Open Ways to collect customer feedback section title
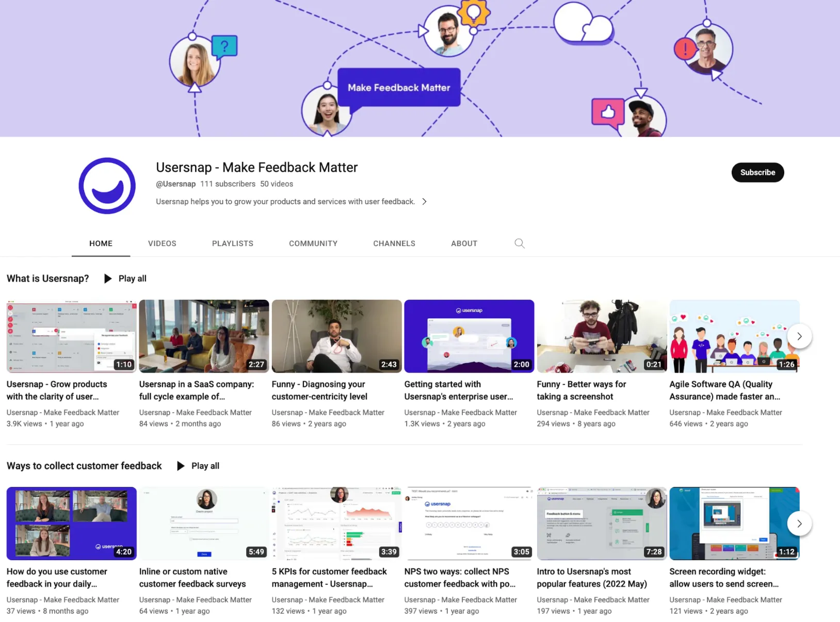This screenshot has height=622, width=840. (x=84, y=466)
